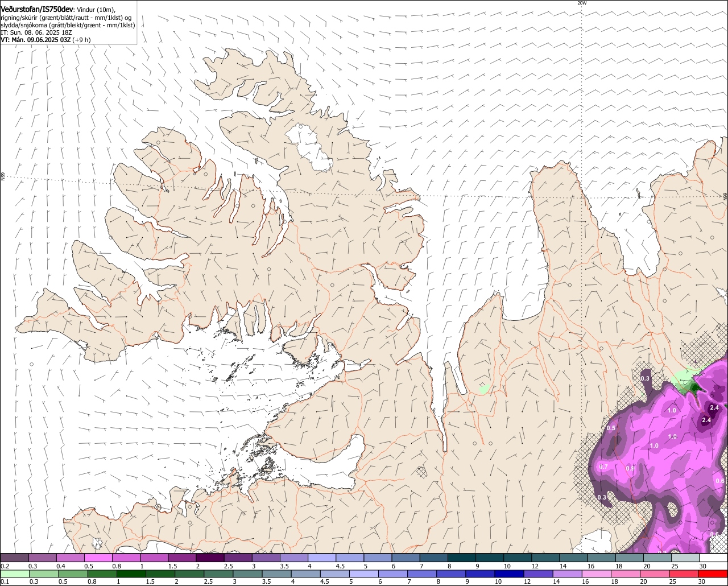This screenshot has width=728, height=586.
Task: Click the white 30 swatch in upper legend
Action: point(713,558)
